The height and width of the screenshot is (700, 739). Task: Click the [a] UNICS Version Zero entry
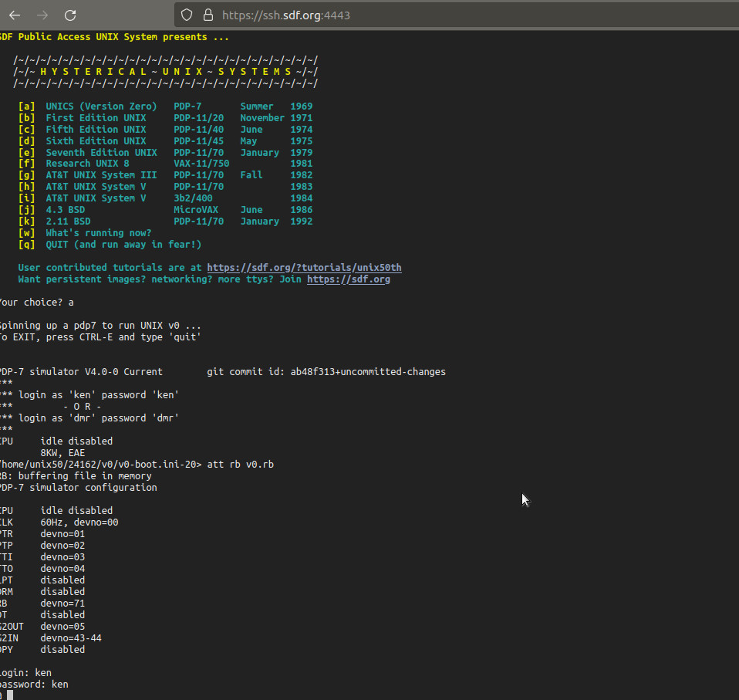pos(100,107)
